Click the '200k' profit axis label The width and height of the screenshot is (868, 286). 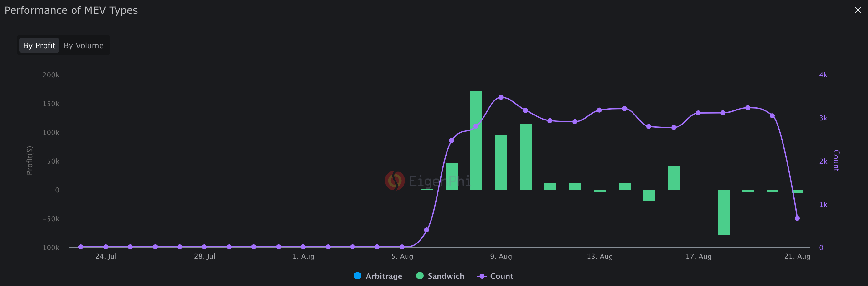[x=51, y=75]
